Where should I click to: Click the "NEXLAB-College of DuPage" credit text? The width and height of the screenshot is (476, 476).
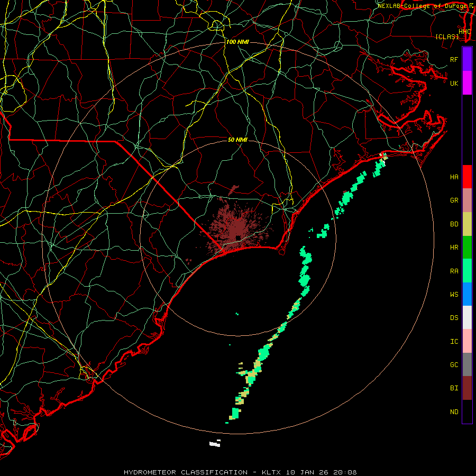423,6
